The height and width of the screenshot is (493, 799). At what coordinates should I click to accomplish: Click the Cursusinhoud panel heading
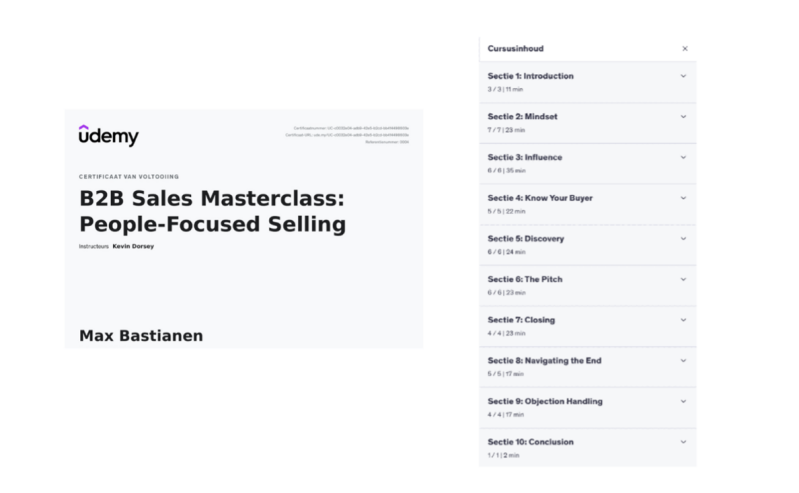click(516, 48)
